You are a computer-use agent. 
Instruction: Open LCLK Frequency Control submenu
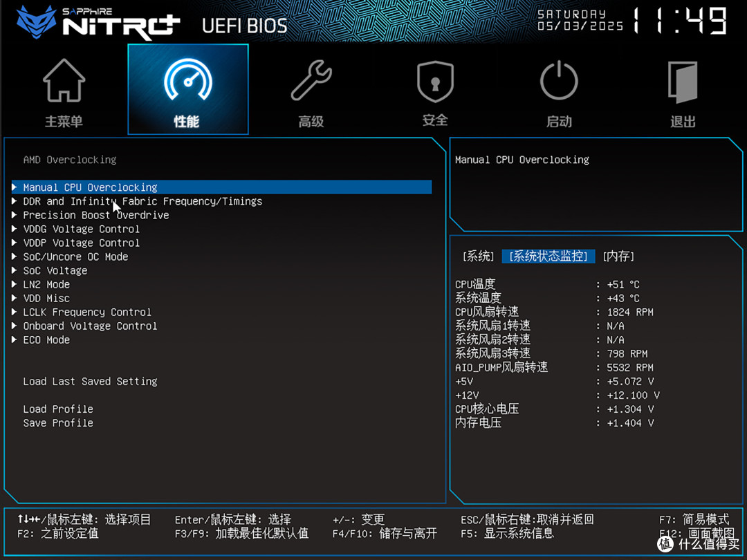[87, 312]
